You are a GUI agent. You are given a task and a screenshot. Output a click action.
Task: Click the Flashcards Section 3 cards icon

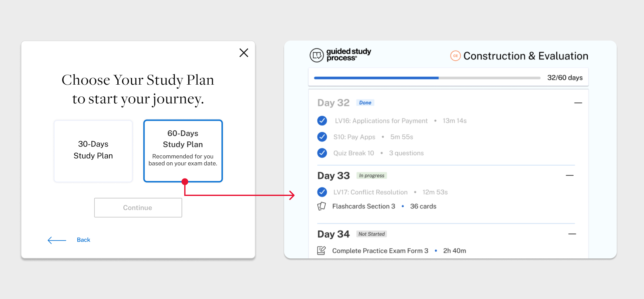click(x=322, y=206)
